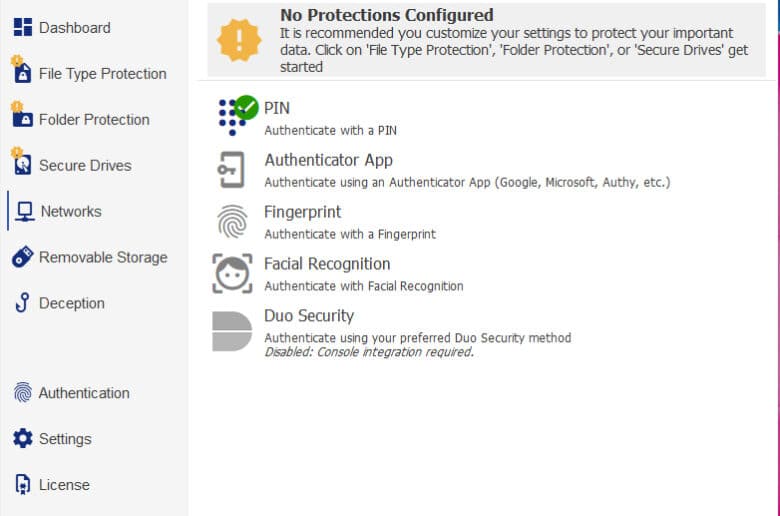Select the Folder Protection folder icon

pos(22,115)
